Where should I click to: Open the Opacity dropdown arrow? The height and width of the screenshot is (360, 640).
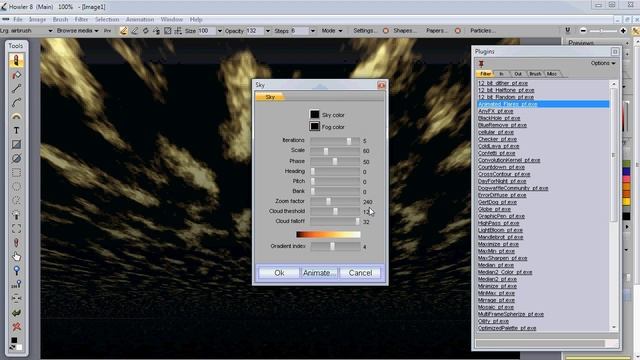[268, 31]
